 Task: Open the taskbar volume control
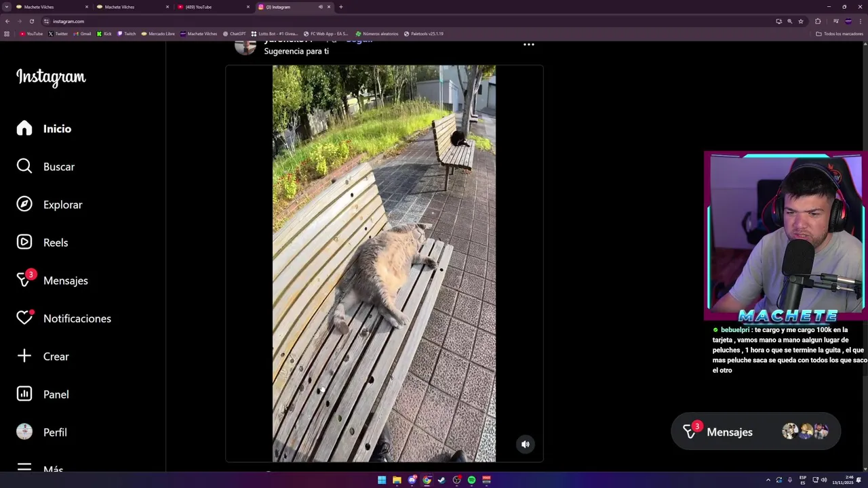(x=824, y=480)
